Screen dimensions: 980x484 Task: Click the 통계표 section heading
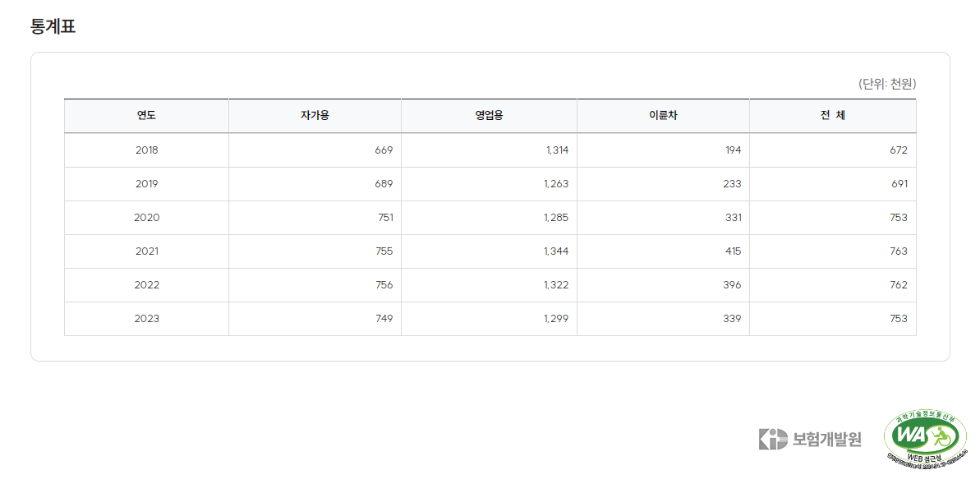[53, 27]
